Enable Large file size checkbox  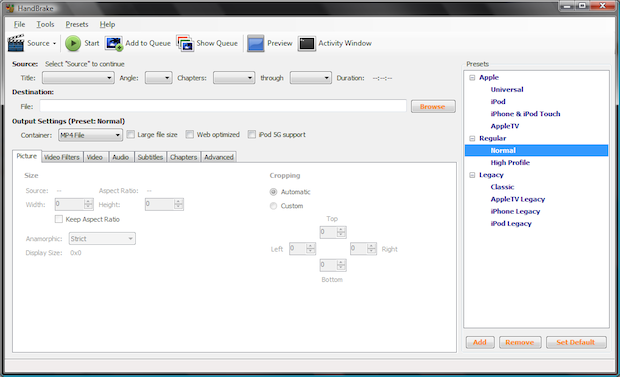[x=130, y=135]
